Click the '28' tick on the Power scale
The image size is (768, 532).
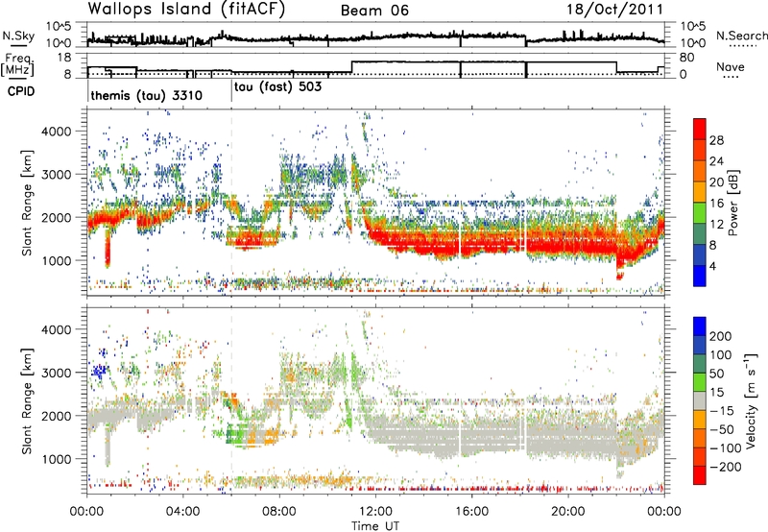[x=716, y=140]
